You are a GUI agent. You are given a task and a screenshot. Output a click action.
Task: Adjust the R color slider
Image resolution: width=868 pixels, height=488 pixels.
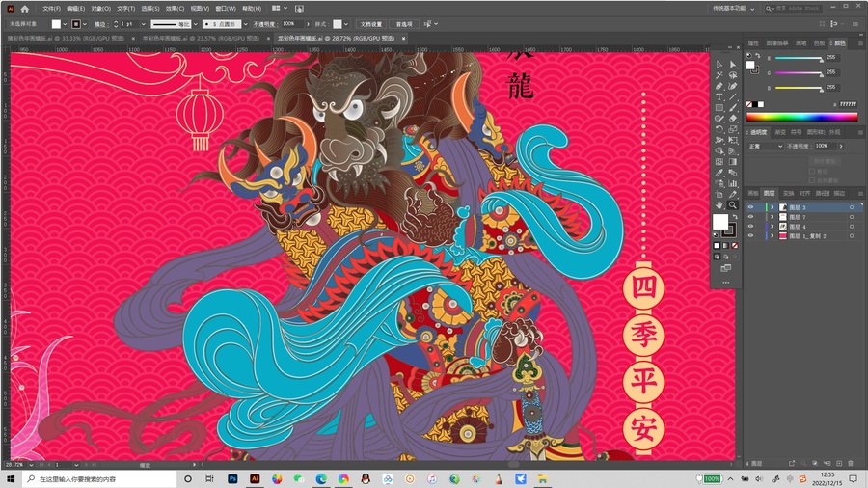[x=799, y=58]
